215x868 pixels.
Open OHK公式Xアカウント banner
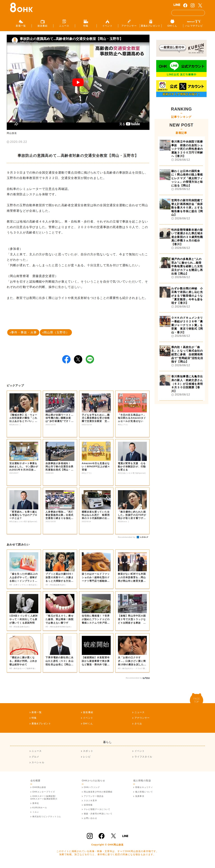(x=181, y=89)
